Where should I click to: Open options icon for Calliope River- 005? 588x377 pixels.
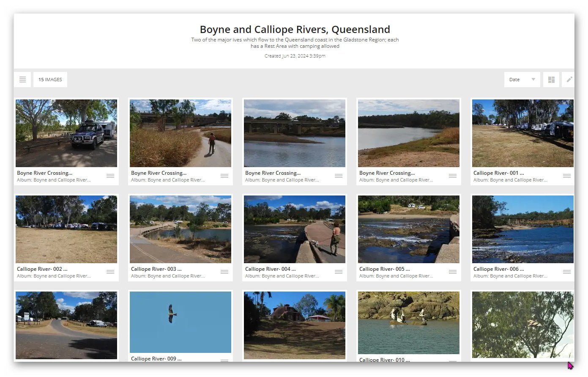453,272
